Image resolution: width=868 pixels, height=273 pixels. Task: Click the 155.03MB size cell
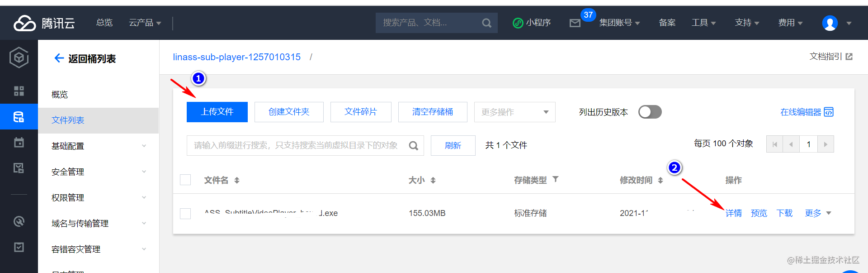(x=427, y=213)
